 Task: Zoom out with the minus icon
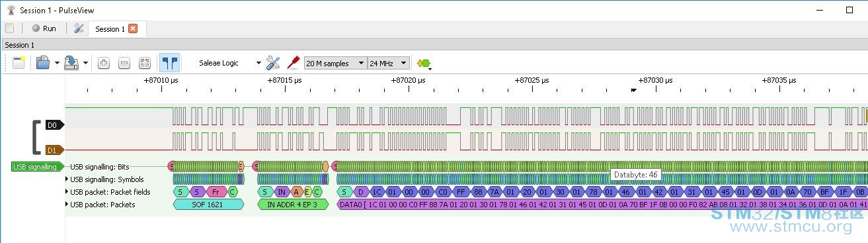(x=124, y=64)
